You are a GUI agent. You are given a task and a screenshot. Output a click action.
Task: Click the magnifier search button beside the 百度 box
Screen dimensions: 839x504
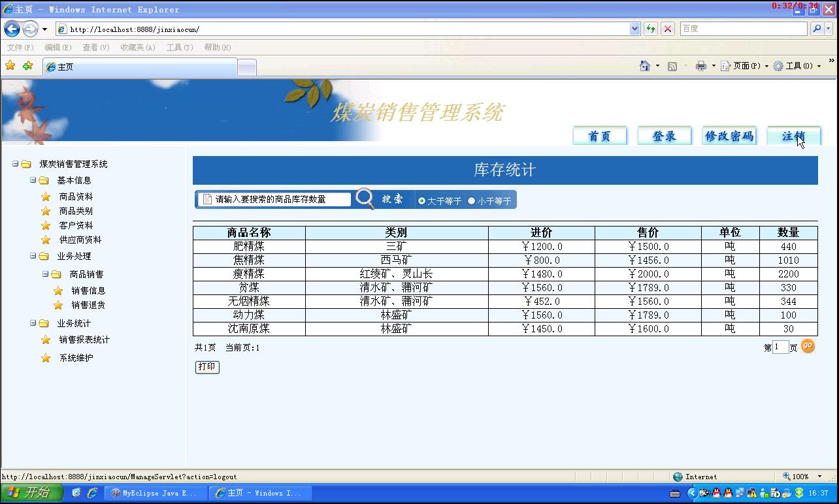[817, 29]
